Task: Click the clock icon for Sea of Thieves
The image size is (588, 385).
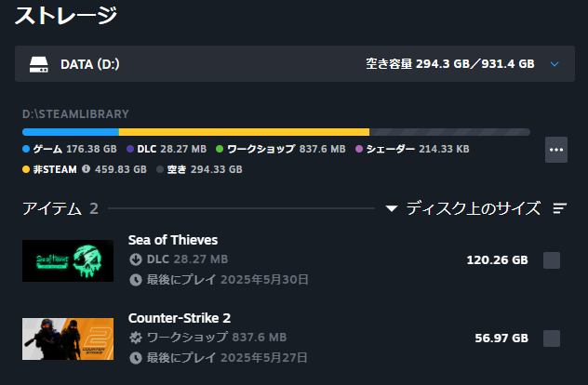Action: coord(136,280)
